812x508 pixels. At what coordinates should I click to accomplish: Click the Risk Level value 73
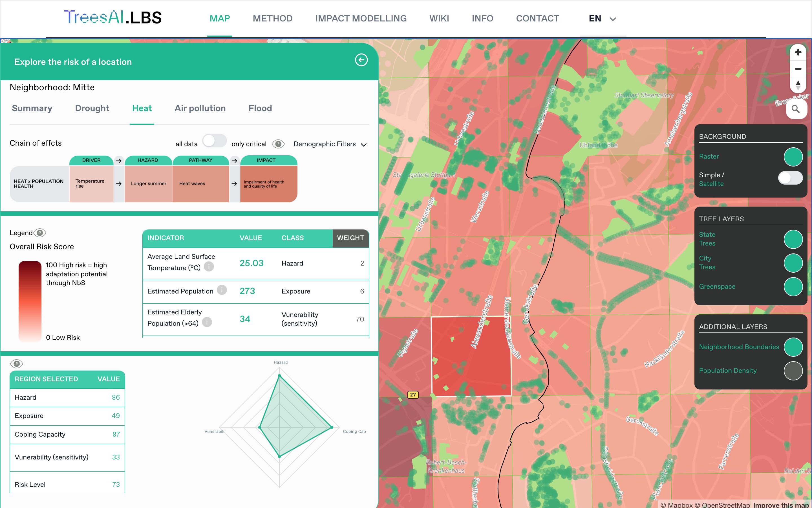click(x=116, y=485)
